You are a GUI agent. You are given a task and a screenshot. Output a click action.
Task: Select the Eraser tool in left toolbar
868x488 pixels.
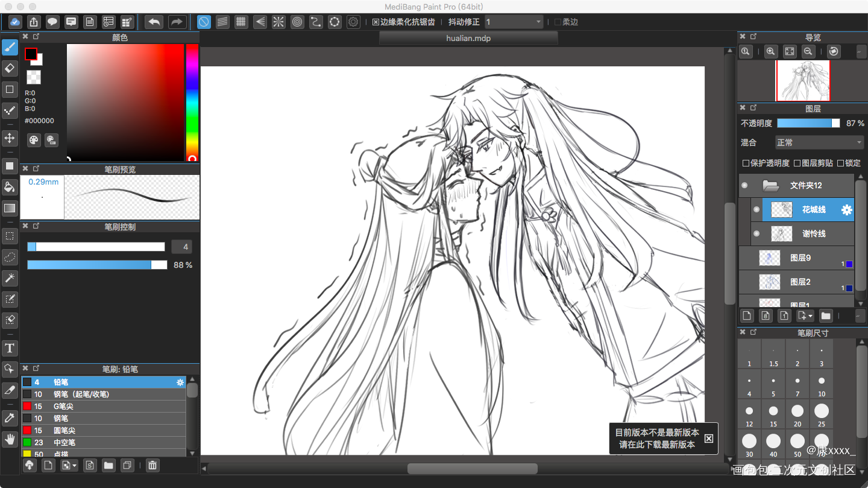[x=10, y=68]
